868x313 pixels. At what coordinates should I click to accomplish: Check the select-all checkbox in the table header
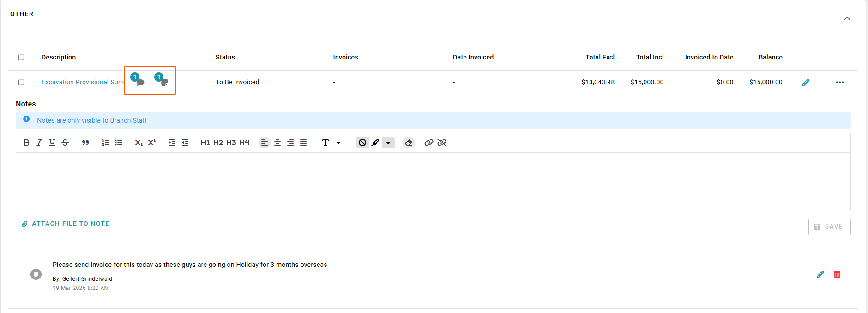pyautogui.click(x=21, y=58)
